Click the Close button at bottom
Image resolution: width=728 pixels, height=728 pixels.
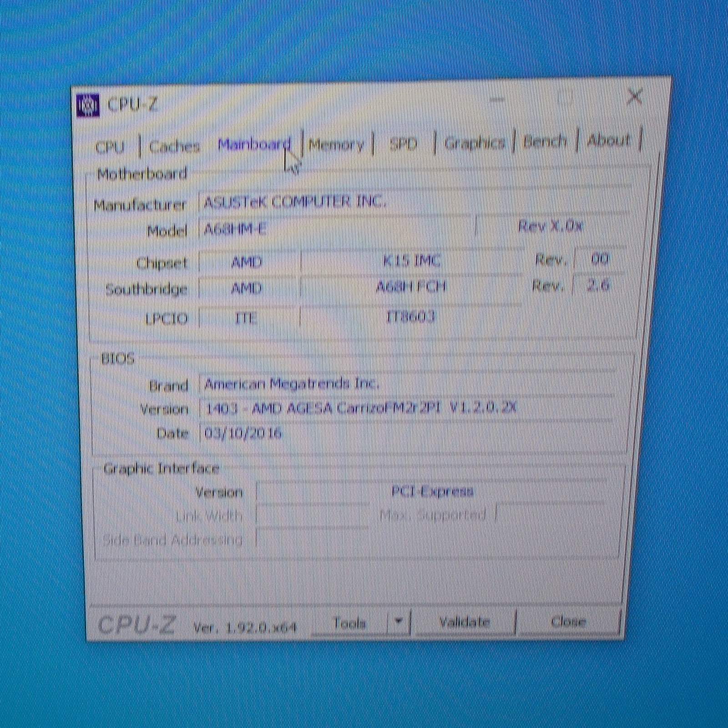(x=568, y=621)
